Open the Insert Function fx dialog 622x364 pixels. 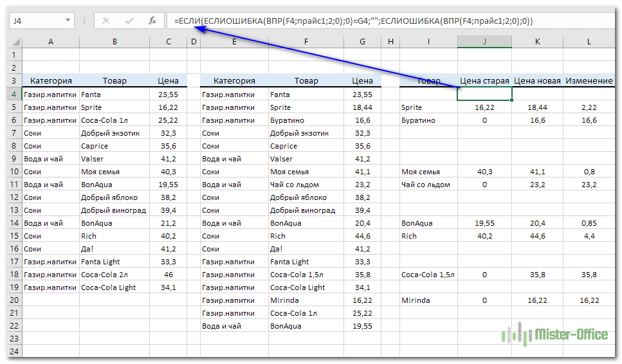pyautogui.click(x=152, y=21)
